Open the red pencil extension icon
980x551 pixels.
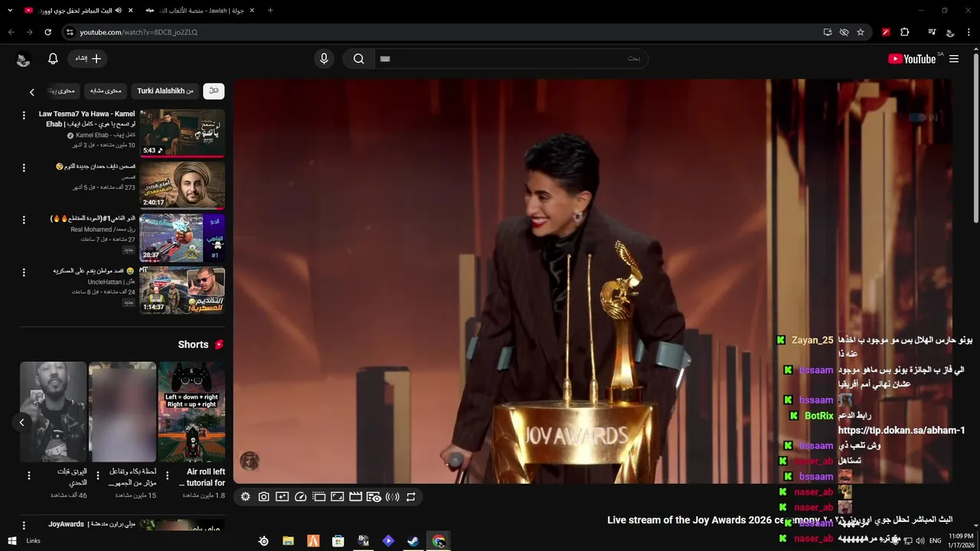click(x=886, y=32)
